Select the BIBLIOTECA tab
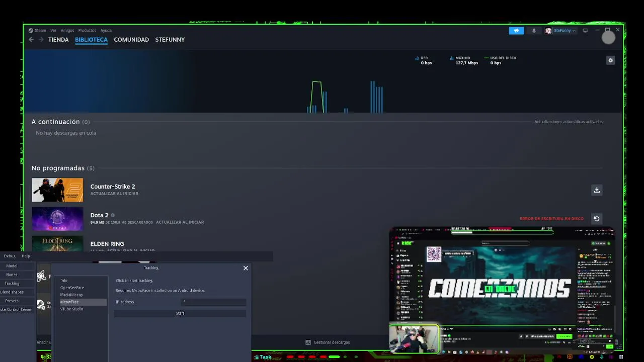The width and height of the screenshot is (644, 362). point(91,40)
